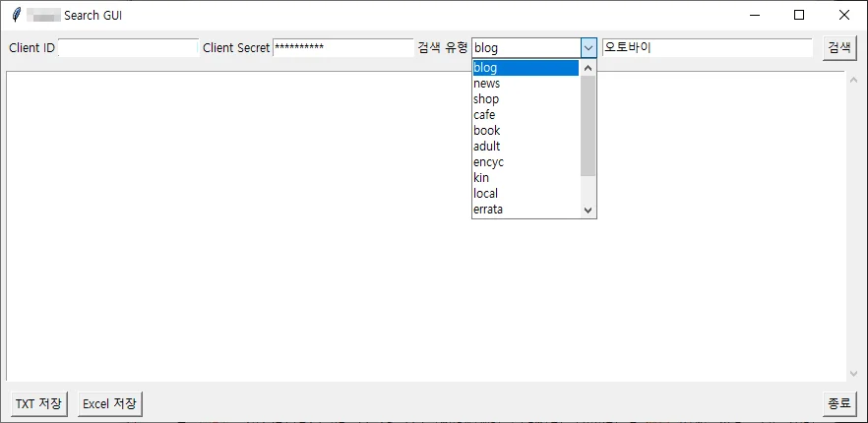Select kin in the search type list

[526, 178]
